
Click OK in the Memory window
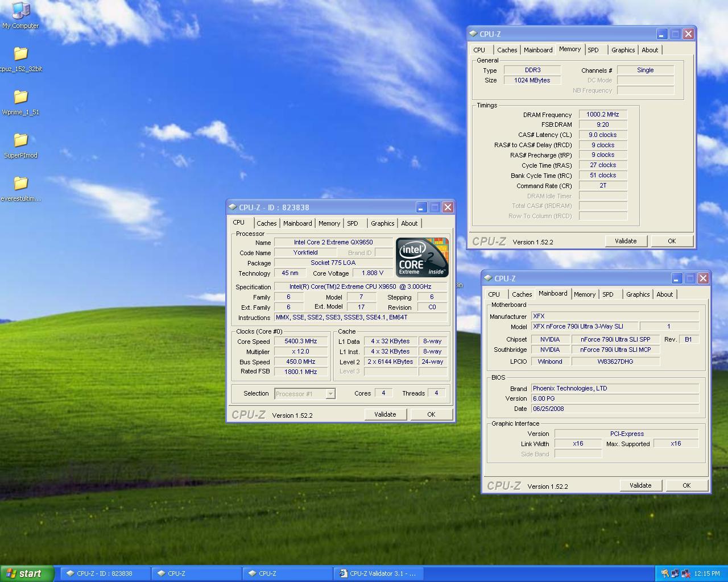coord(672,241)
